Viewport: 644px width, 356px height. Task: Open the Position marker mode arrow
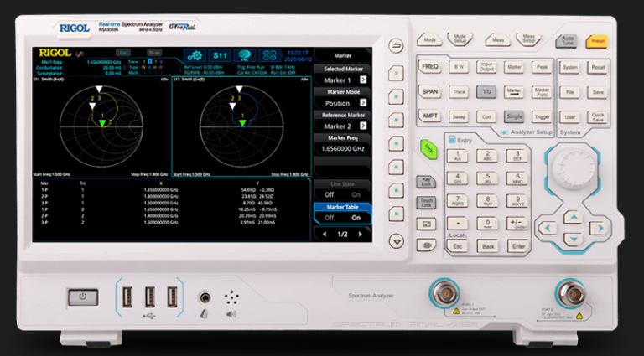click(x=363, y=103)
